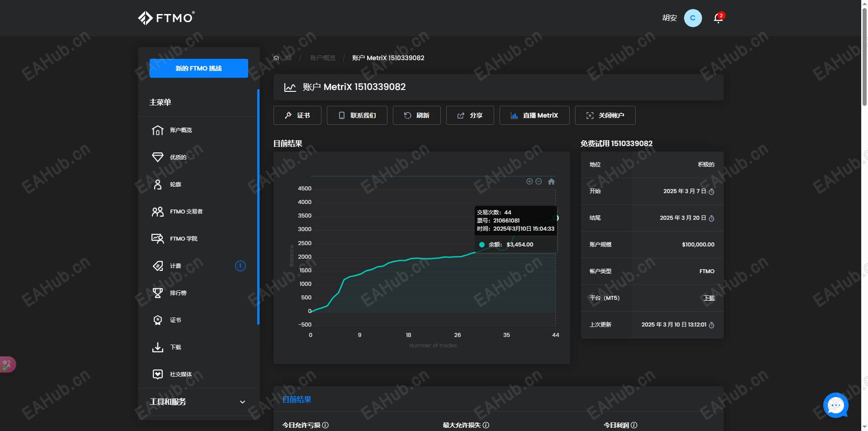Image resolution: width=868 pixels, height=431 pixels.
Task: Click the sidebar's blue scrollbar
Action: click(258, 207)
